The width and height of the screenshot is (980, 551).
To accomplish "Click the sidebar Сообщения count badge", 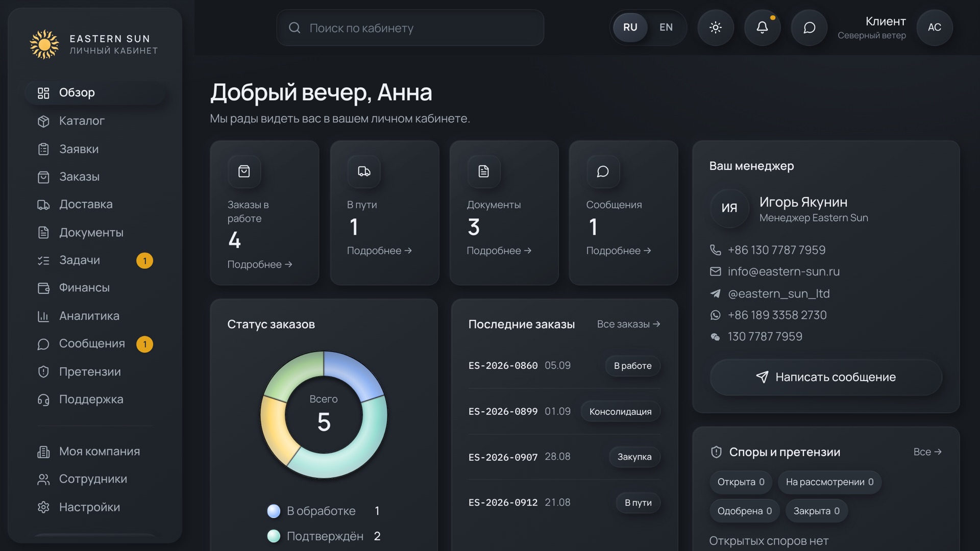I will 144,344.
